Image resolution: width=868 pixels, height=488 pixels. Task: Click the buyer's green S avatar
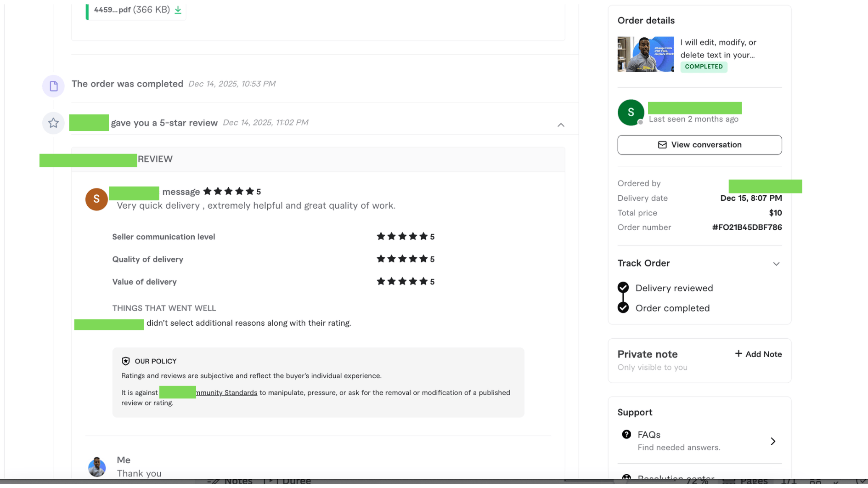(630, 113)
